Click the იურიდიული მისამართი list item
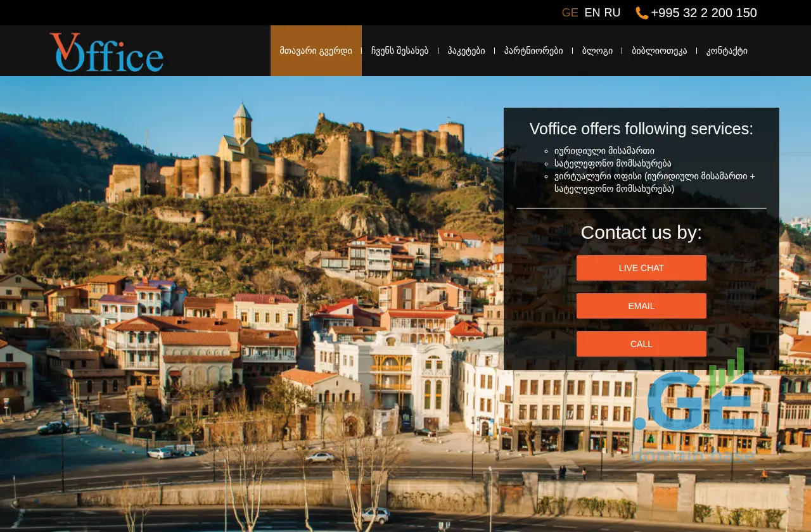The image size is (811, 532). click(x=604, y=151)
